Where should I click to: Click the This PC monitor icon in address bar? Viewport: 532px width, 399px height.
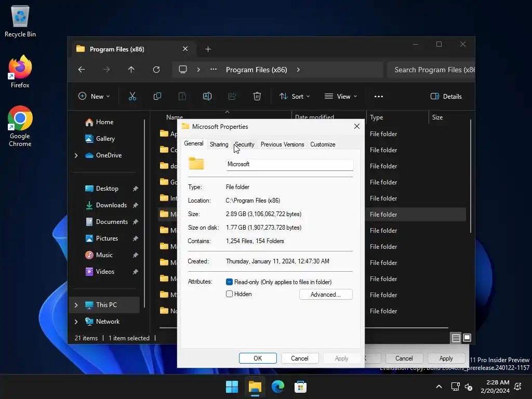(183, 70)
